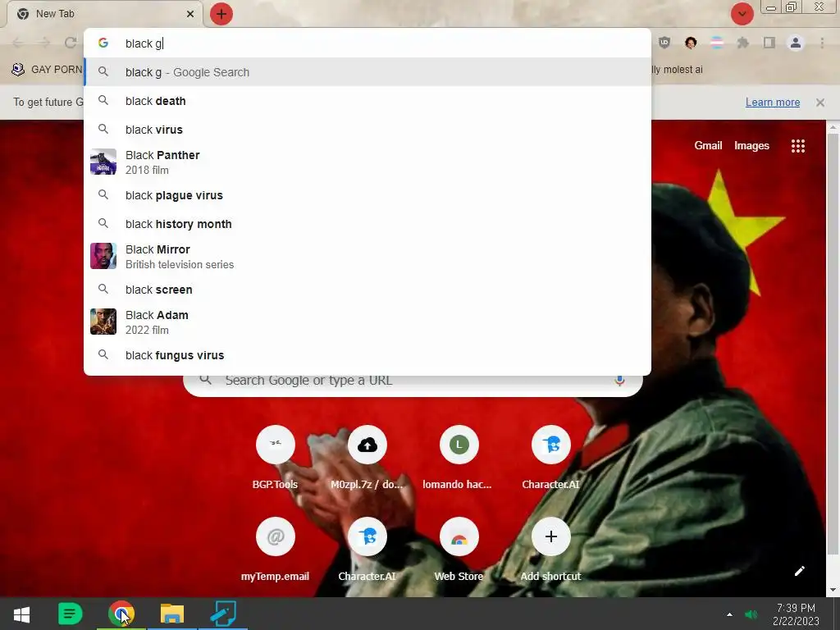Open the M0zpl.7z download shortcut
The height and width of the screenshot is (630, 840).
367,456
